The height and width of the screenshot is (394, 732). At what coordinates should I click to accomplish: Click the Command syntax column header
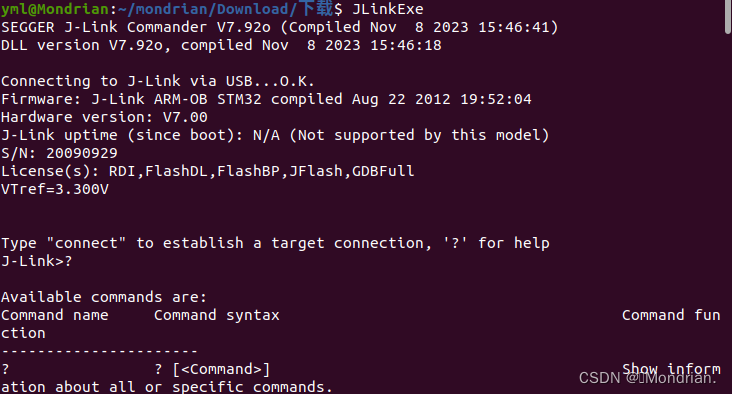coord(217,315)
